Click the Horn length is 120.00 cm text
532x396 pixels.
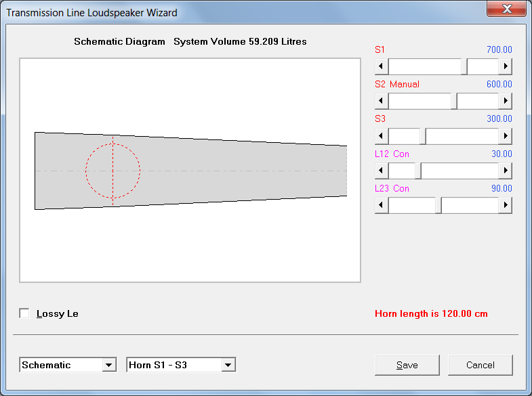click(431, 313)
